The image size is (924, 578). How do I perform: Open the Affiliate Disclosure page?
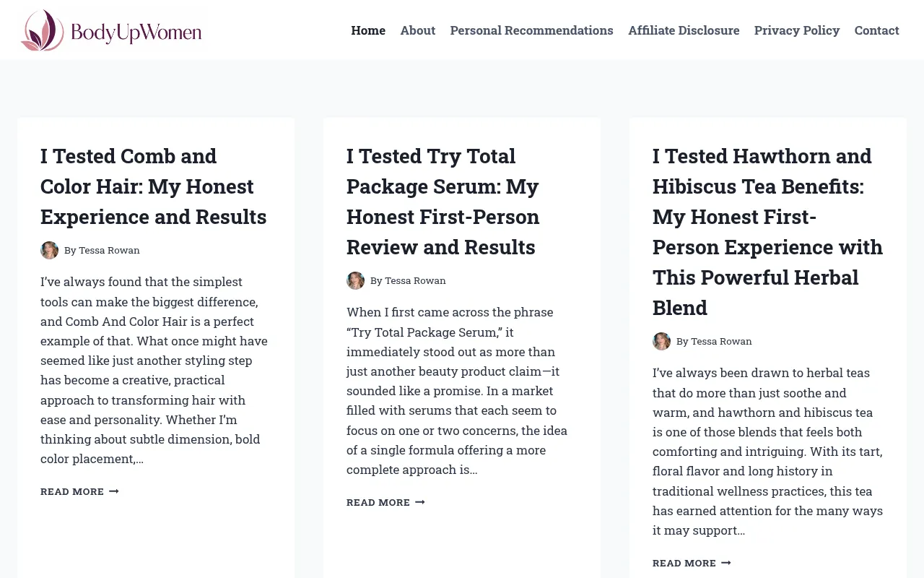pos(684,30)
